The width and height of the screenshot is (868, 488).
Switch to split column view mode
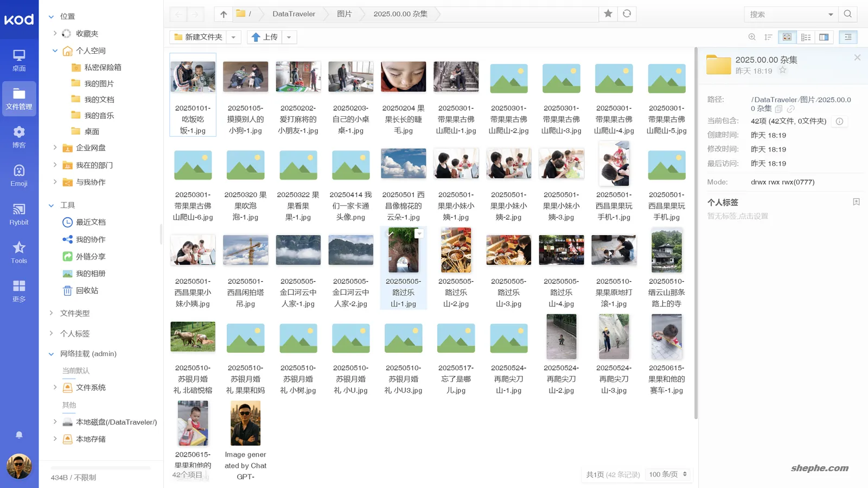click(824, 37)
